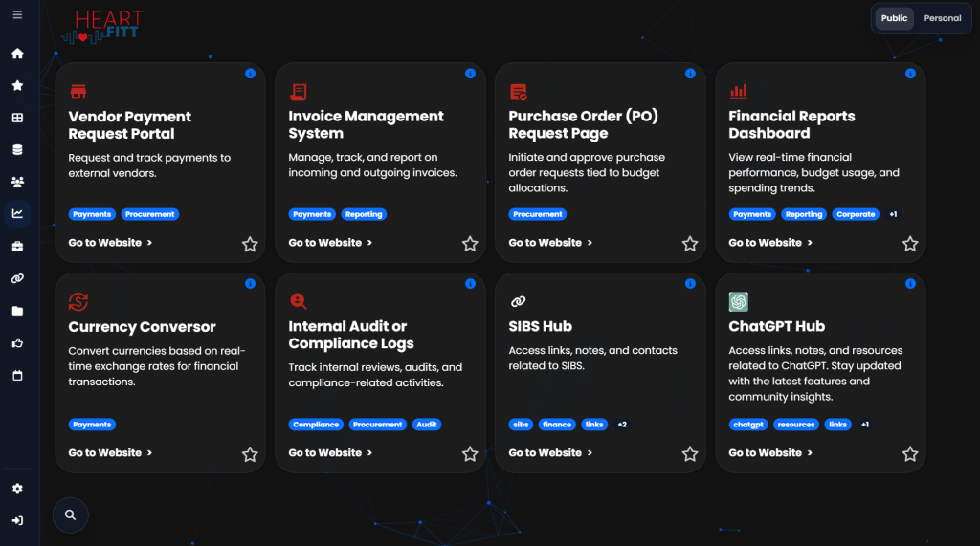980x546 pixels.
Task: Open the chain link icon in the sidebar
Action: point(17,278)
